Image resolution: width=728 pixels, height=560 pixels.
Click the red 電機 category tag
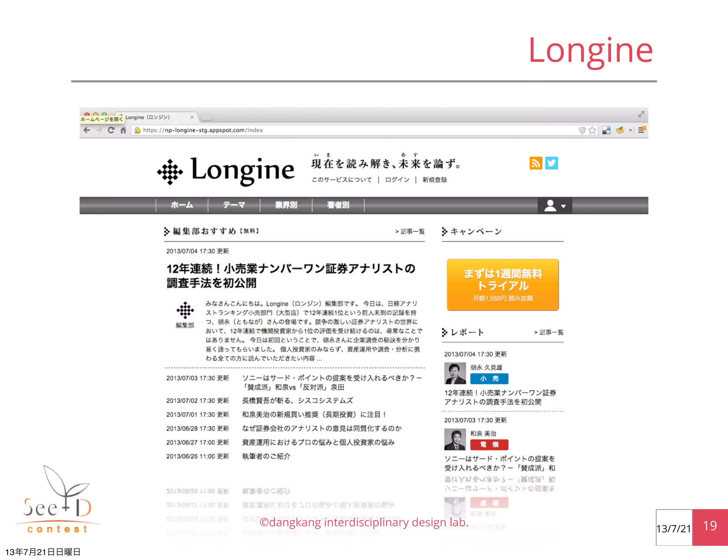(x=489, y=445)
